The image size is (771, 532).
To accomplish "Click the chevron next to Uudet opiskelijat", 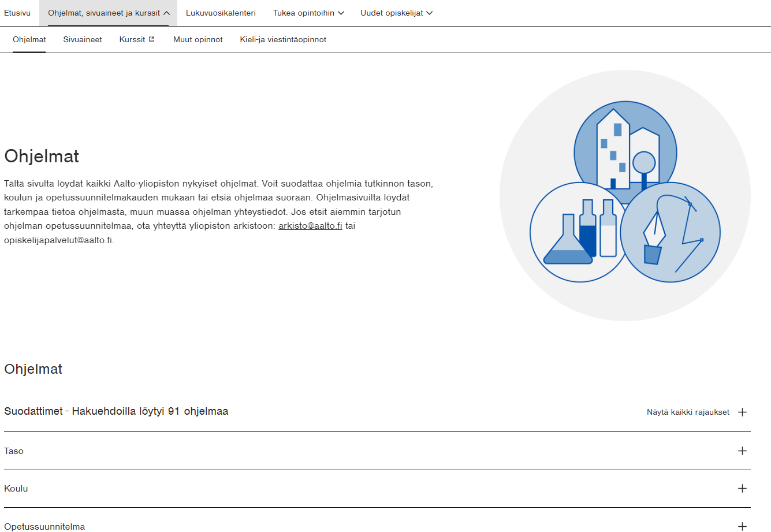I will (x=429, y=13).
